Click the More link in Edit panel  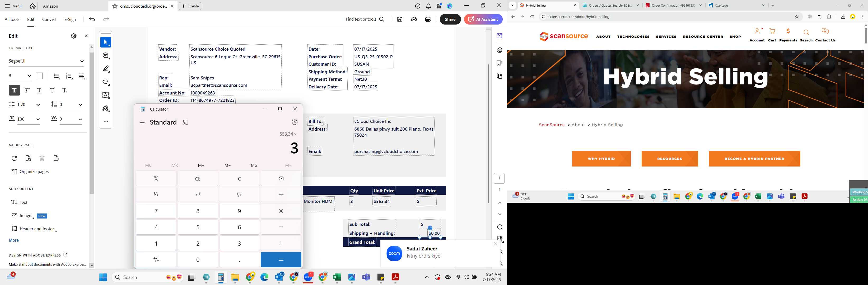(14, 240)
